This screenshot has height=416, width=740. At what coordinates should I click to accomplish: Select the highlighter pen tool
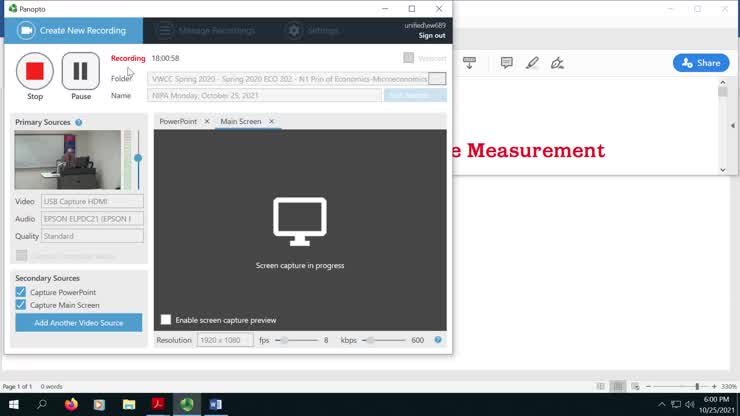click(x=532, y=63)
